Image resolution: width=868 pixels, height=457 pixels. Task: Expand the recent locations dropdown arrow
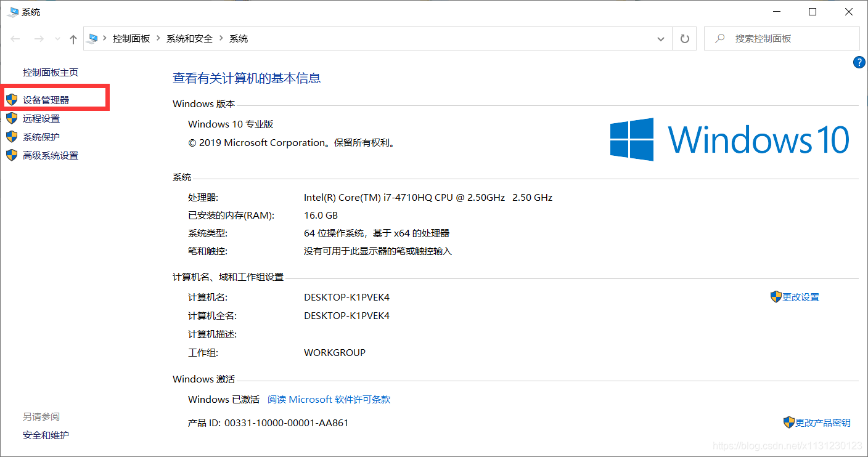click(58, 39)
